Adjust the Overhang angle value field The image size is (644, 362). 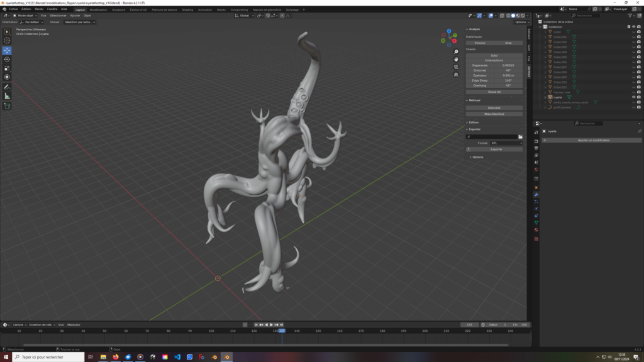[x=508, y=85]
